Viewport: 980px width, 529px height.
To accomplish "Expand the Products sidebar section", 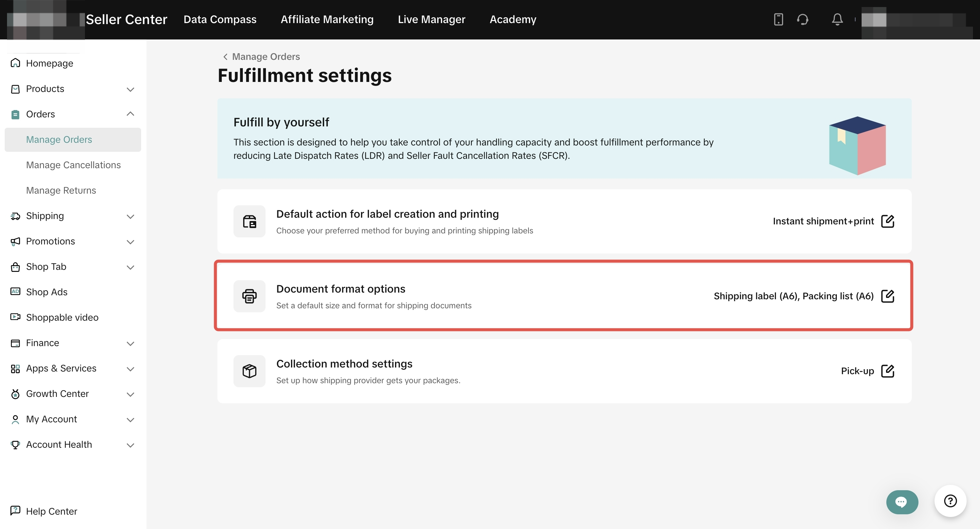I will pyautogui.click(x=130, y=89).
